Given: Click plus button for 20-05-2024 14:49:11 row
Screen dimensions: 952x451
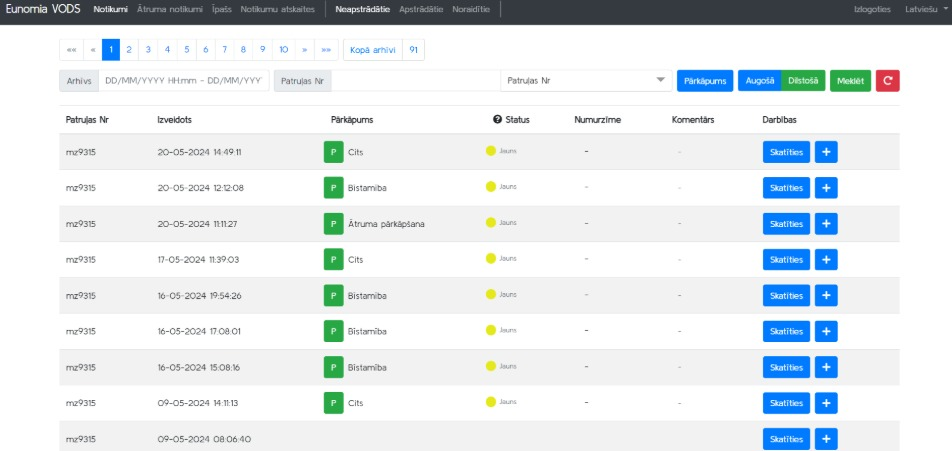Looking at the screenshot, I should coord(826,152).
